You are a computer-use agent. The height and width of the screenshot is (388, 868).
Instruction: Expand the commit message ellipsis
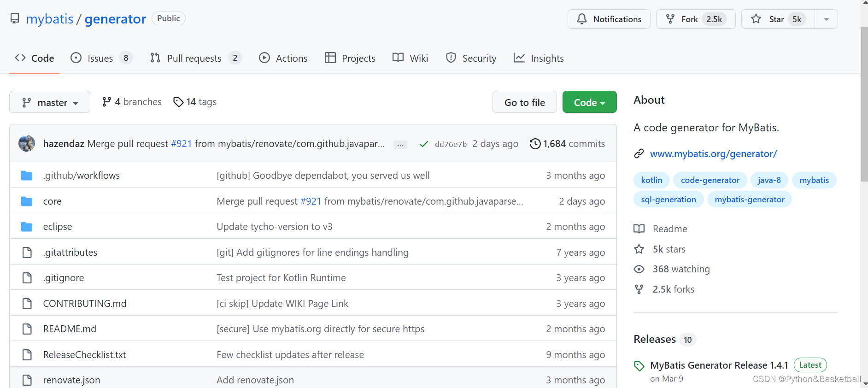click(x=400, y=145)
